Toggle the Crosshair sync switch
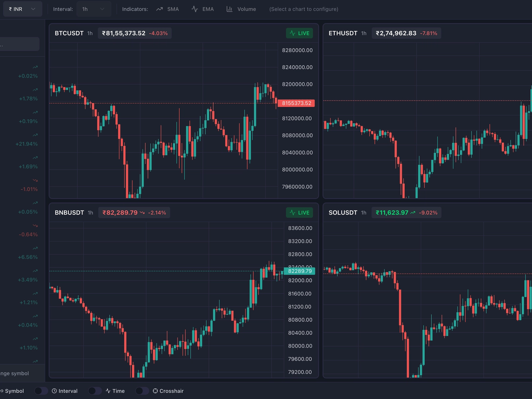532x399 pixels. tap(142, 391)
